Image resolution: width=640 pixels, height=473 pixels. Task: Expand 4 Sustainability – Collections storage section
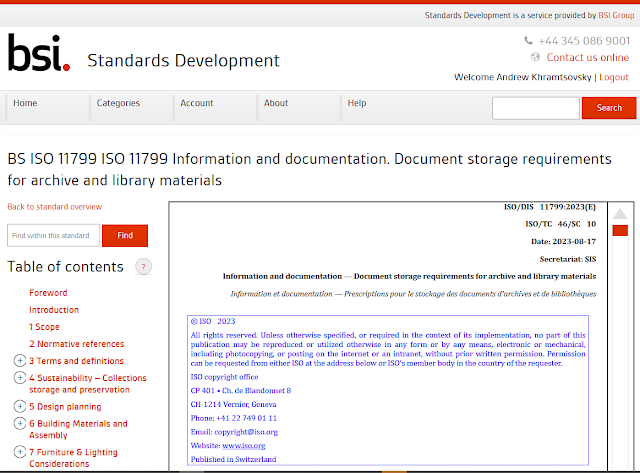pyautogui.click(x=20, y=378)
